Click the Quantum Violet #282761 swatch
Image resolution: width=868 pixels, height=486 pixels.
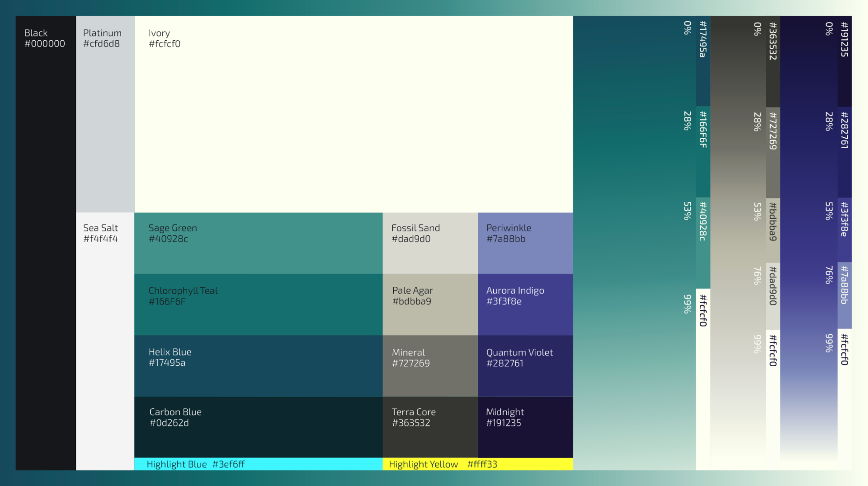tap(525, 366)
